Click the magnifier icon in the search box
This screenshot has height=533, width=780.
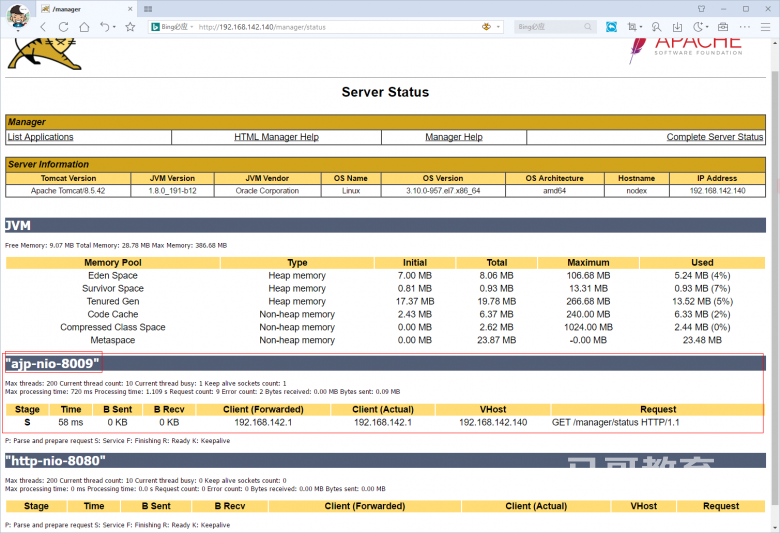coord(588,27)
